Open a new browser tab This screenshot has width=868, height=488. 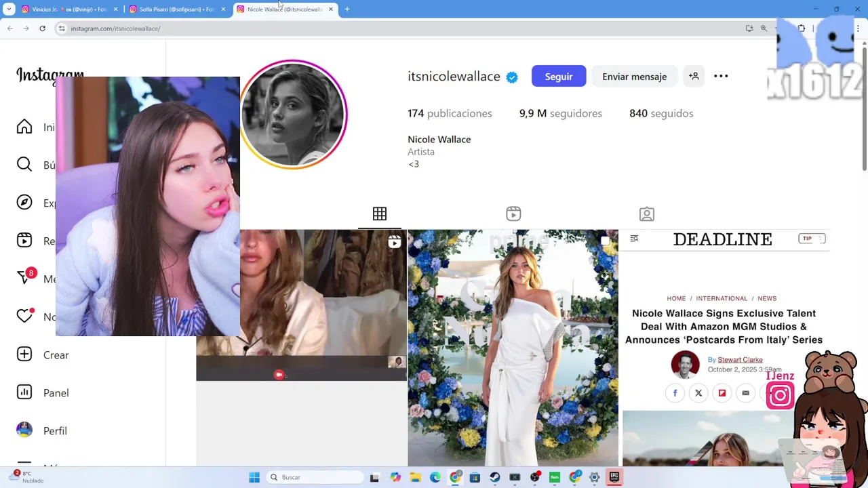tap(347, 9)
